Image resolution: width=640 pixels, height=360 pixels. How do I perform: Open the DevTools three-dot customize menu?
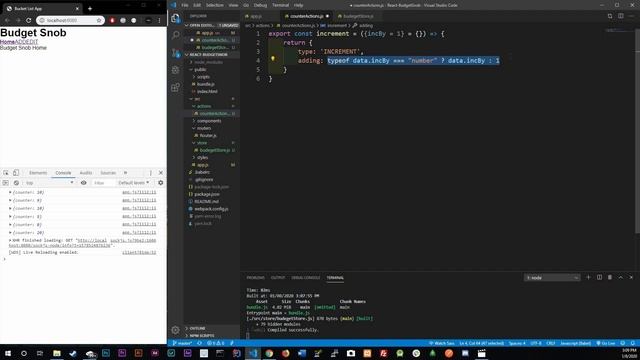[x=150, y=173]
